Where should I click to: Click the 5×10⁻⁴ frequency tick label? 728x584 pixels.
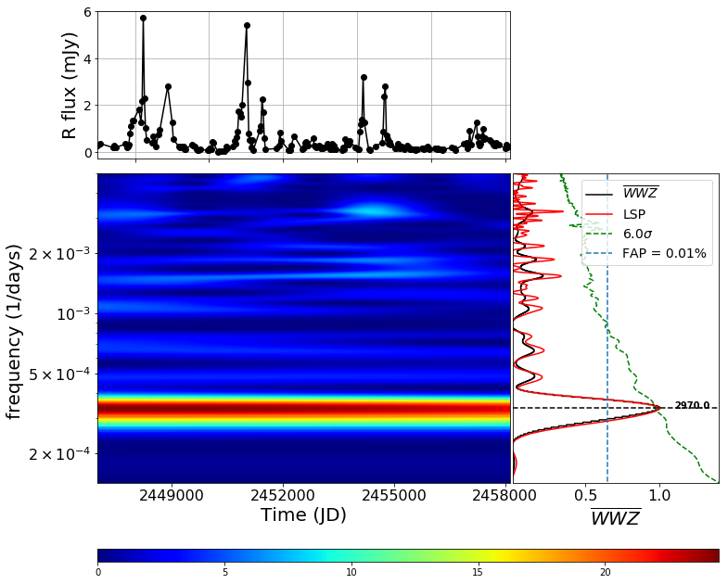click(x=60, y=375)
